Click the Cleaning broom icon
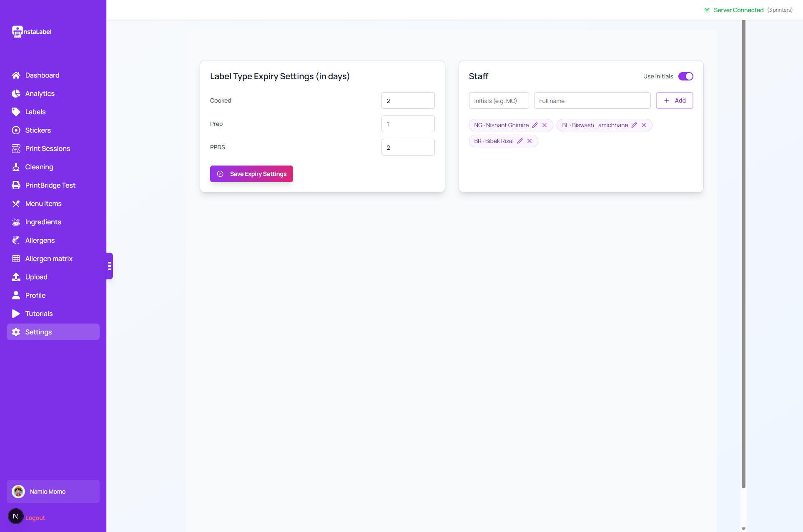803x532 pixels. pyautogui.click(x=16, y=167)
